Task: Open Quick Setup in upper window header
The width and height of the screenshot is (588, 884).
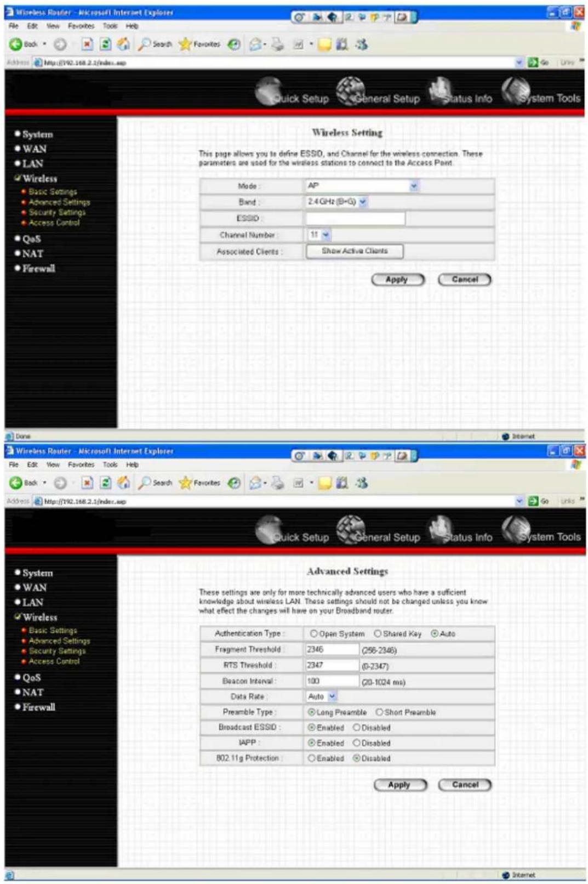Action: (293, 92)
